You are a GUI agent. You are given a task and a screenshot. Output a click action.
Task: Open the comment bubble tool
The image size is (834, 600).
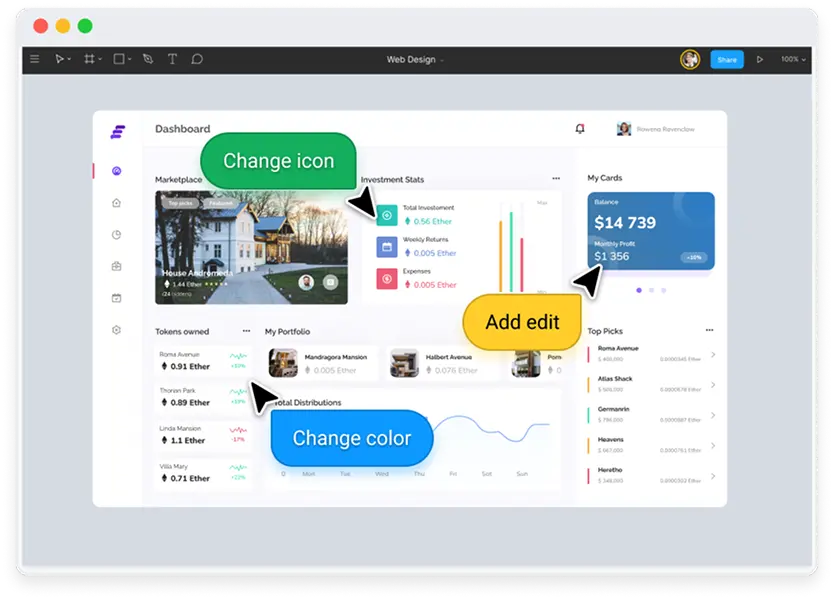(x=196, y=58)
